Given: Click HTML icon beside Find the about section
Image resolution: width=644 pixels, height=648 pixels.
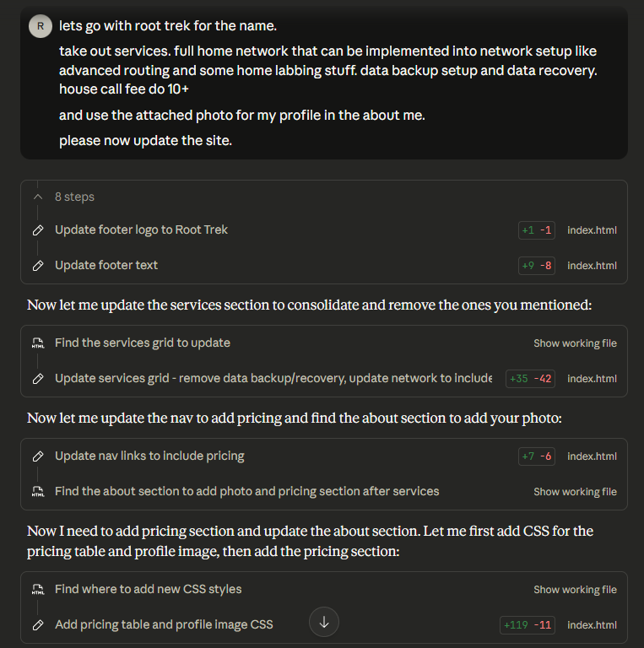Looking at the screenshot, I should click(38, 492).
